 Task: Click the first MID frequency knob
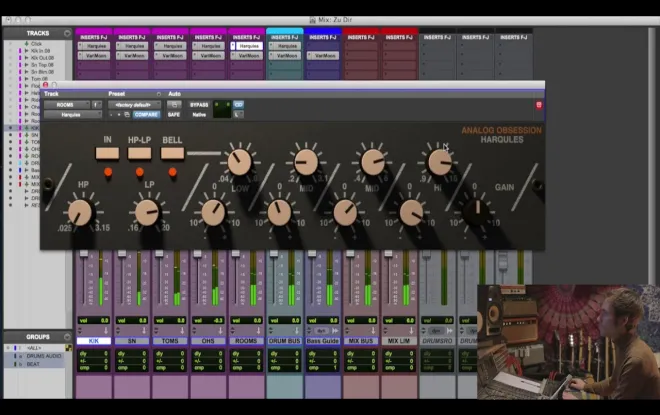(x=306, y=162)
